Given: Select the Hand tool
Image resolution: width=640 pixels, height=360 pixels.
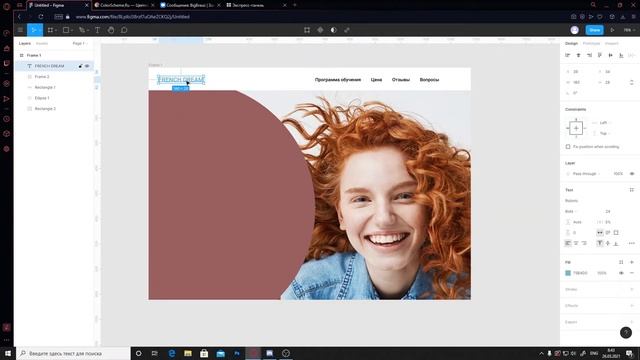Looking at the screenshot, I should [111, 30].
